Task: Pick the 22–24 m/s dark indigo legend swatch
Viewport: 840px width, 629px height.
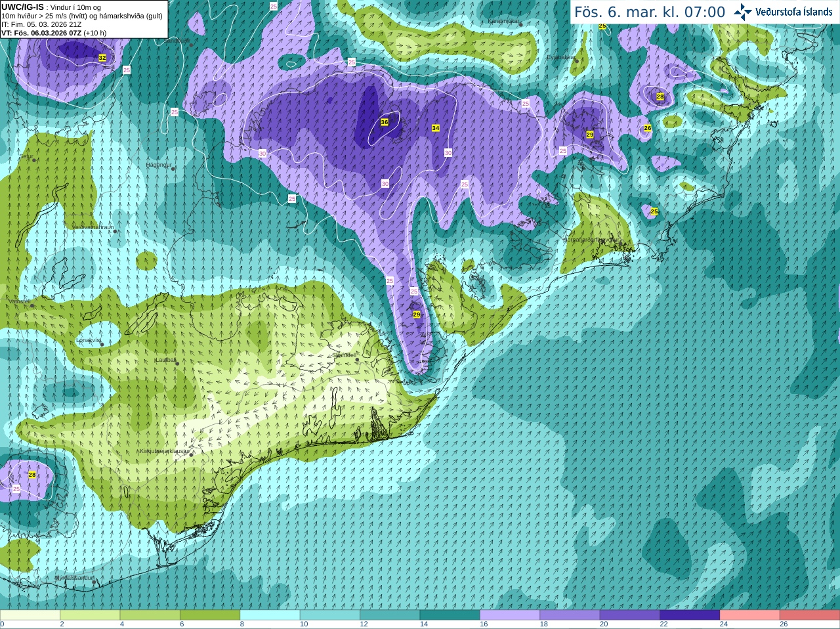Action: (690, 615)
